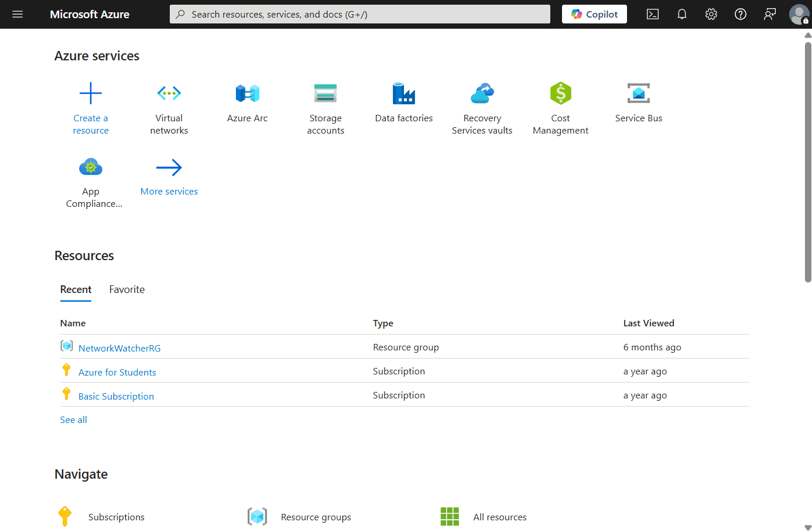Click the More services arrow icon
Screen dimensions: 812x532
click(x=169, y=168)
